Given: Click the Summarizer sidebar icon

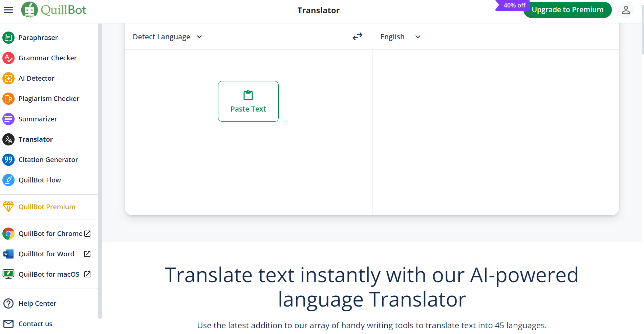Looking at the screenshot, I should [x=8, y=119].
